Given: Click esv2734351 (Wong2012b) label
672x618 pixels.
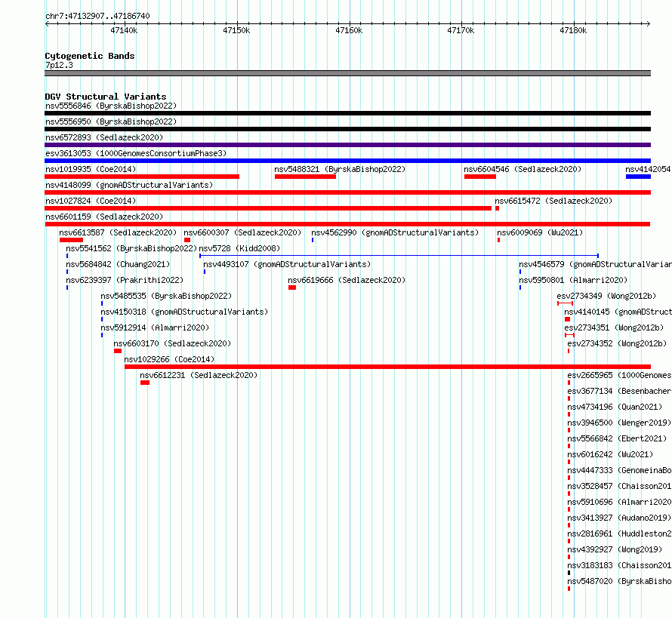Looking at the screenshot, I should [614, 327].
